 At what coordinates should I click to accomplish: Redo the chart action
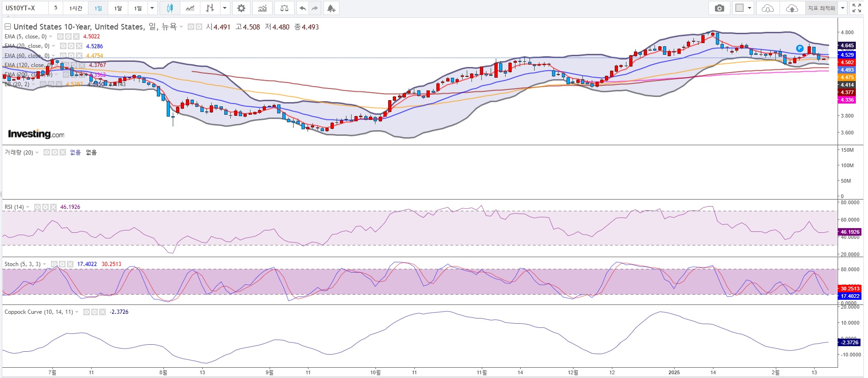(315, 8)
